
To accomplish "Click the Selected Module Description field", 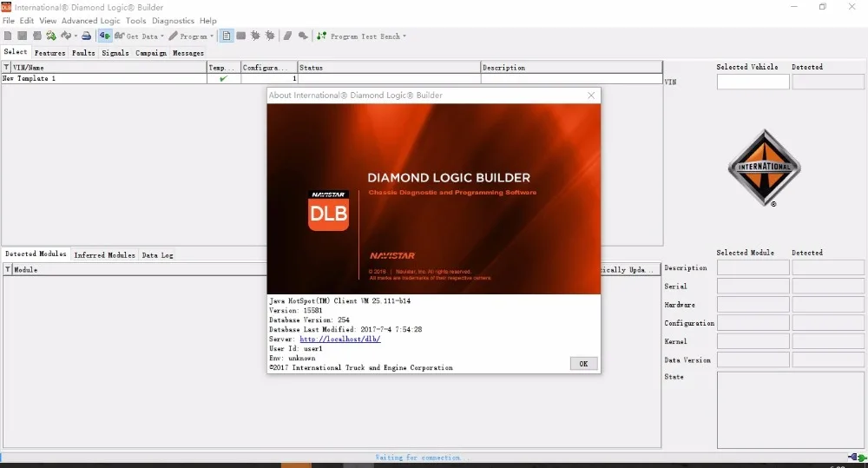I will 753,267.
